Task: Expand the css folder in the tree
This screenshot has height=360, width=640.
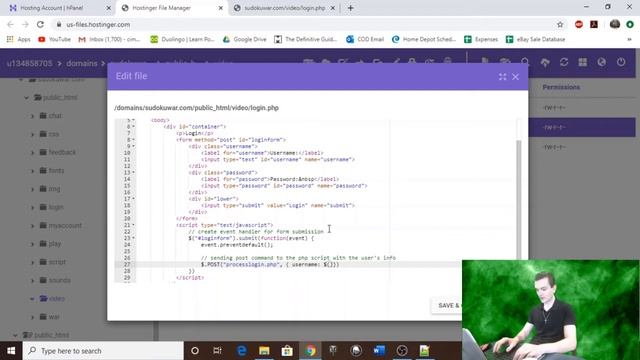Action: 32,134
